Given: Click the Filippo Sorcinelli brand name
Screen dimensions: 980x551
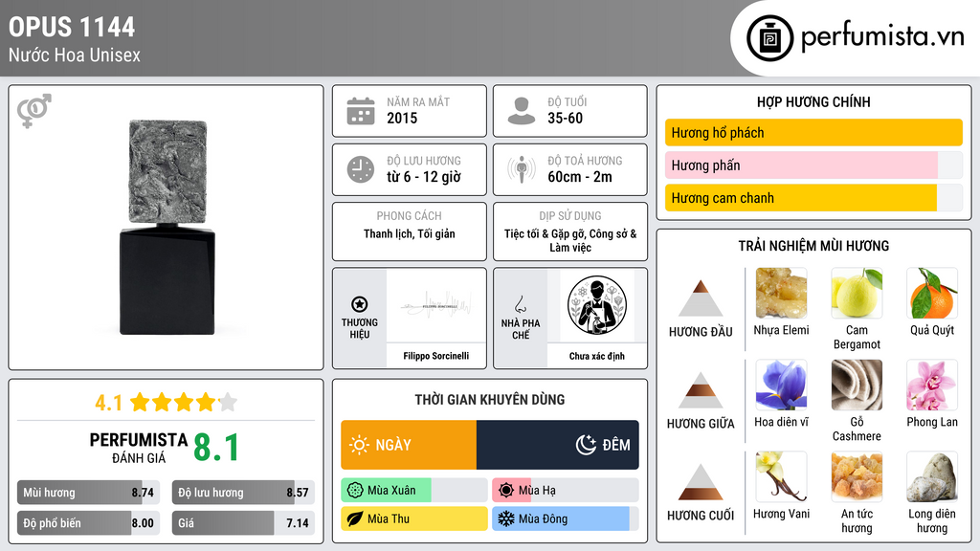Looking at the screenshot, I should (436, 356).
